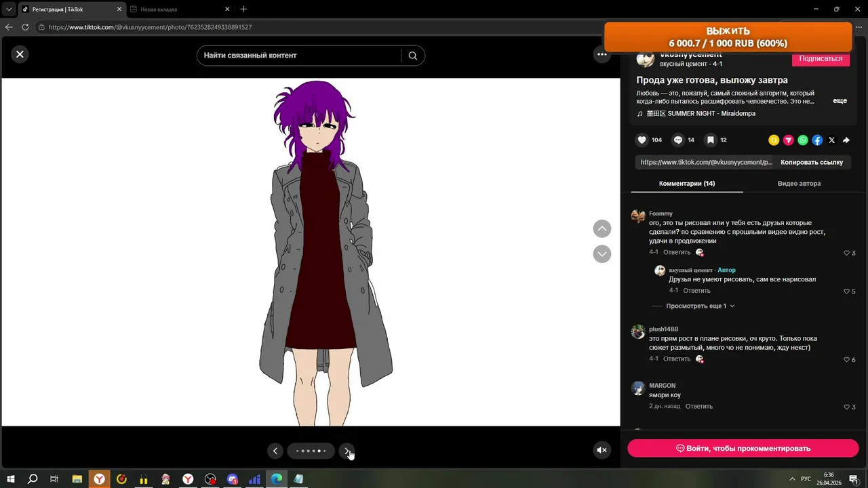Open the Windows notification center
Viewport: 868px width, 488px height.
854,479
